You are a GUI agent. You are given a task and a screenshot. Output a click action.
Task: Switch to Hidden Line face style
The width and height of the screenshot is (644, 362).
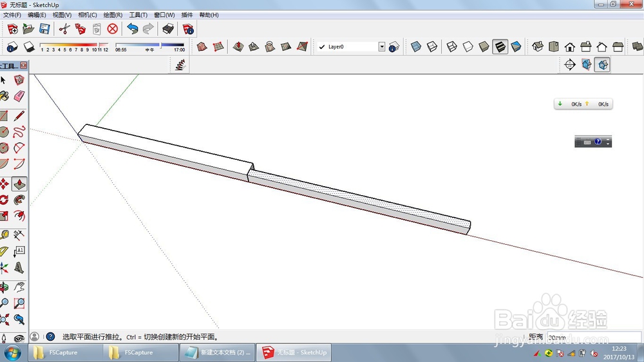pos(468,47)
